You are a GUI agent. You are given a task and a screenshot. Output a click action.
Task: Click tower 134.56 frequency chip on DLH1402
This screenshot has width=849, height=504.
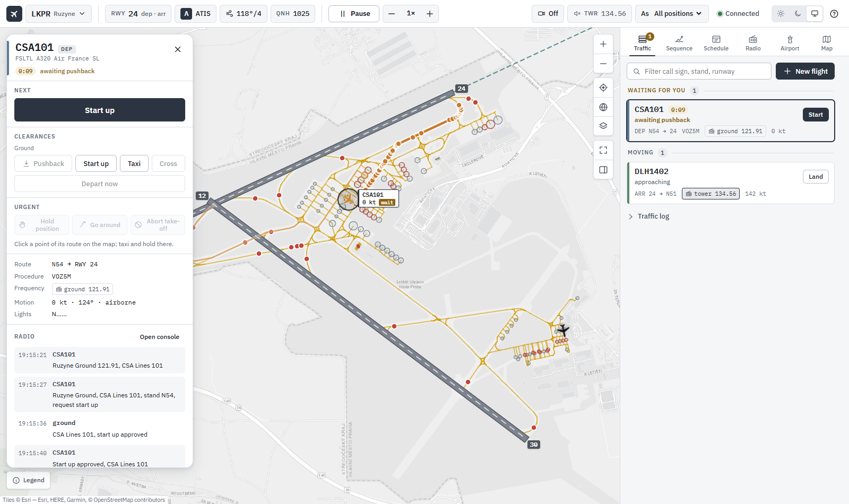pos(711,194)
